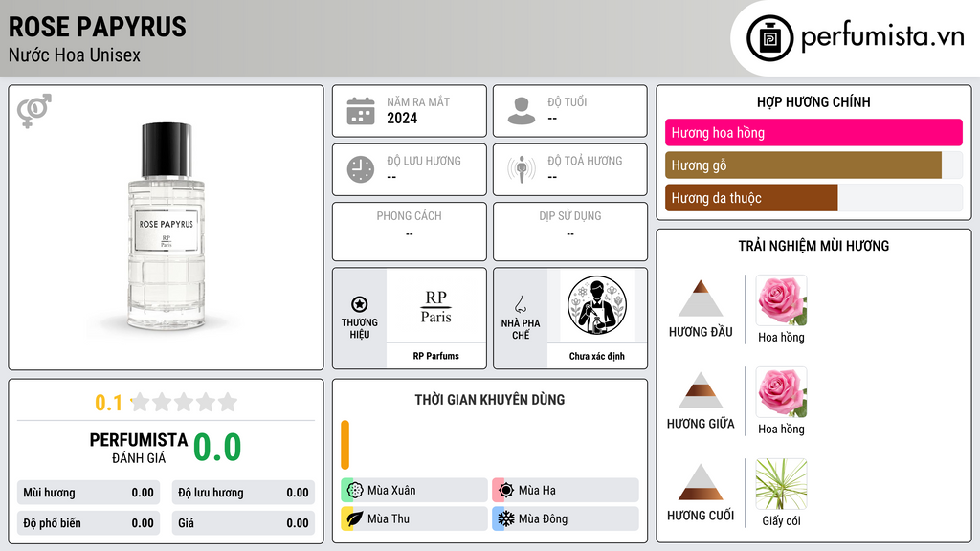
Task: Select the Mùa Xuân season chip
Action: pos(414,491)
